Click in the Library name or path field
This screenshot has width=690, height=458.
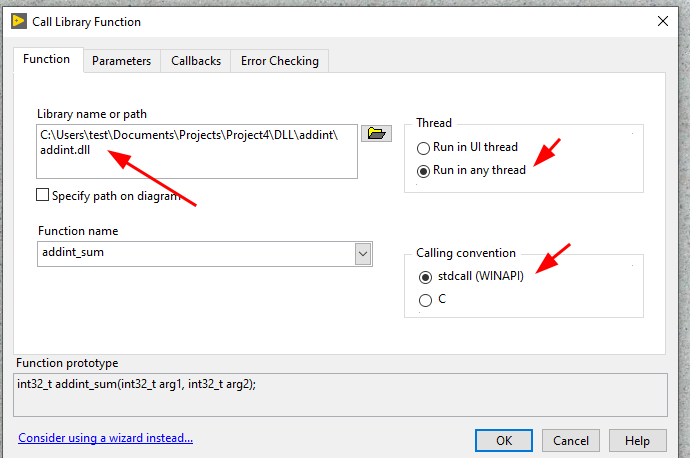pos(197,151)
